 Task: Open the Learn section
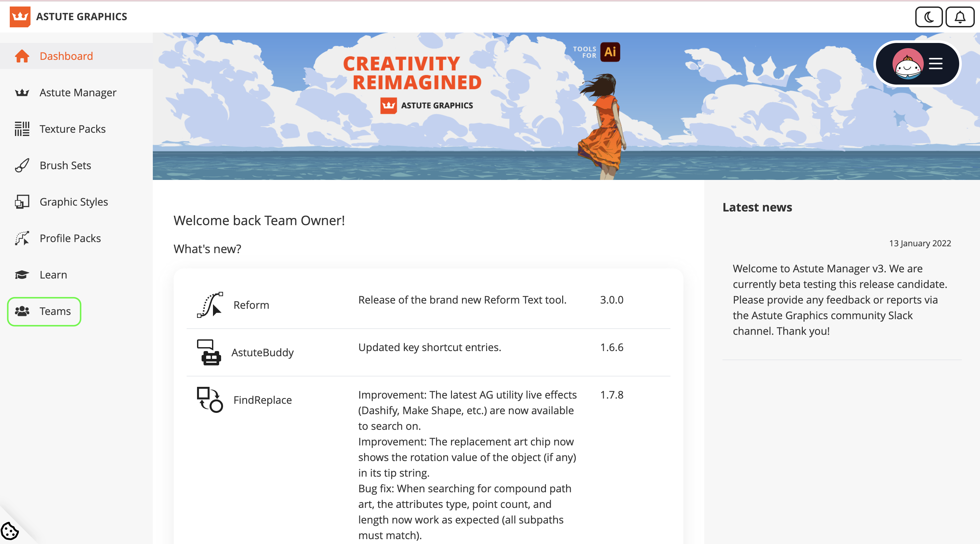click(53, 275)
